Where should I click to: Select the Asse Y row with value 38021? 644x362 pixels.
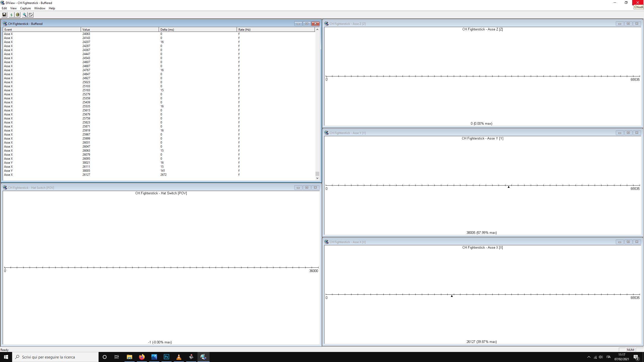[159, 163]
